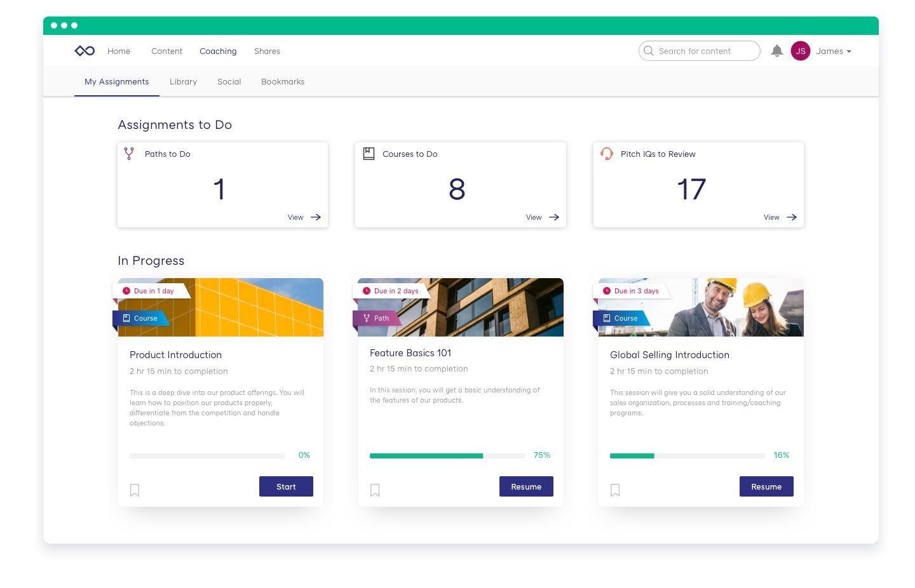
Task: Click the Courses to Do book icon
Action: 369,154
